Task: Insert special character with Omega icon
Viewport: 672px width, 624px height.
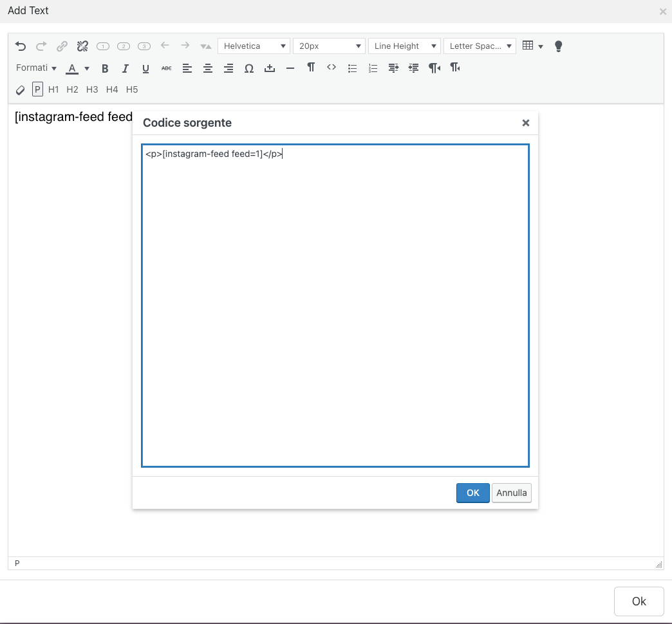Action: (249, 68)
